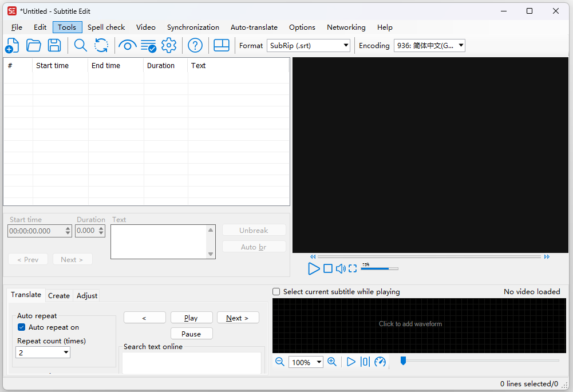This screenshot has width=573, height=392.
Task: Click the spell check lines-with-checkmark icon
Action: click(x=148, y=46)
